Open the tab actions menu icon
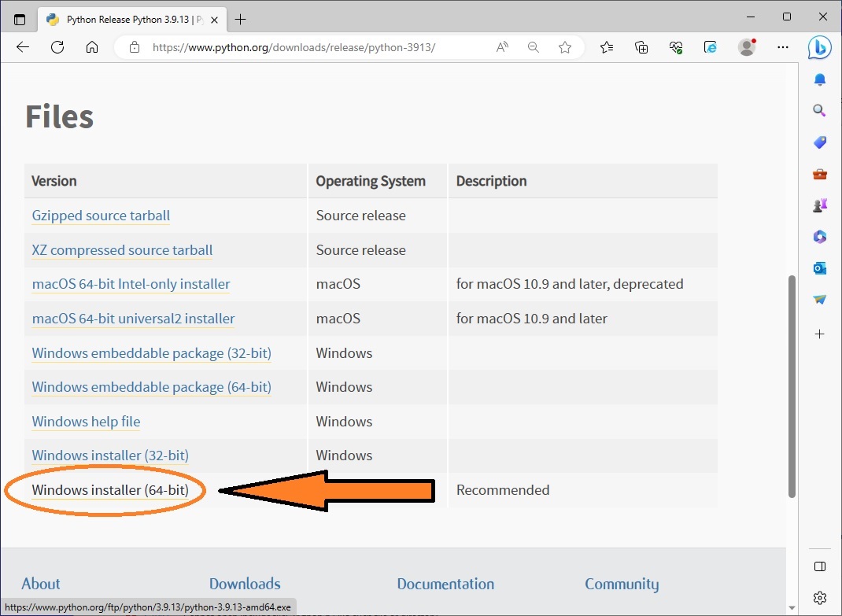Image resolution: width=842 pixels, height=616 pixels. (20, 20)
